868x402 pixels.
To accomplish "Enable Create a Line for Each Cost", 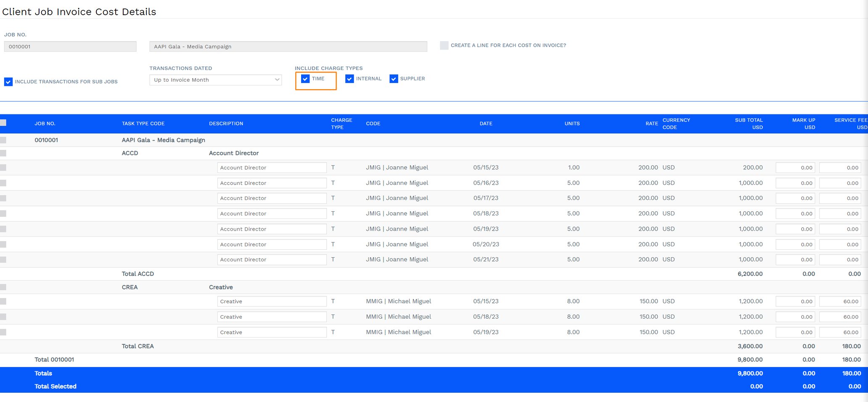I will coord(444,45).
